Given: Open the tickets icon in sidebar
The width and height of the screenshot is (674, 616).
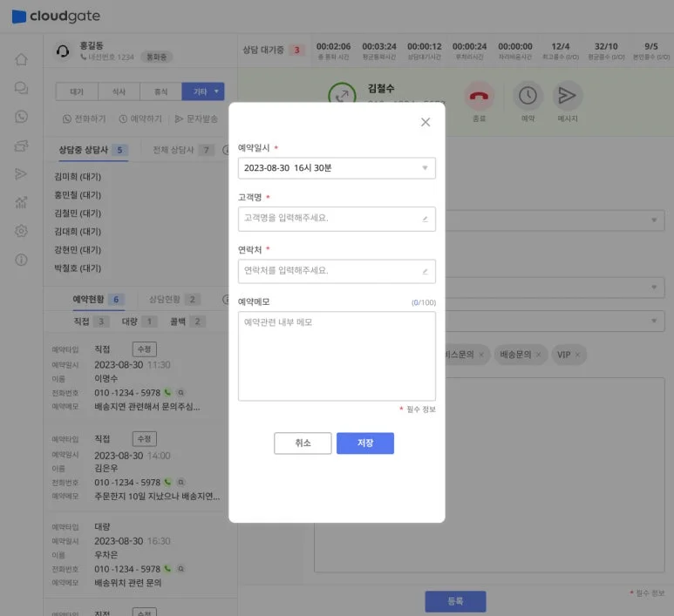Looking at the screenshot, I should point(21,146).
